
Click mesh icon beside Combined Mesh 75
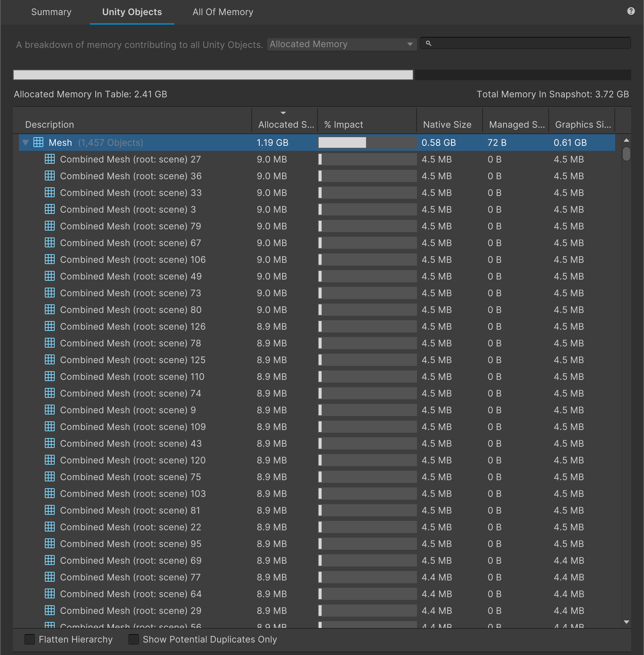tap(50, 477)
